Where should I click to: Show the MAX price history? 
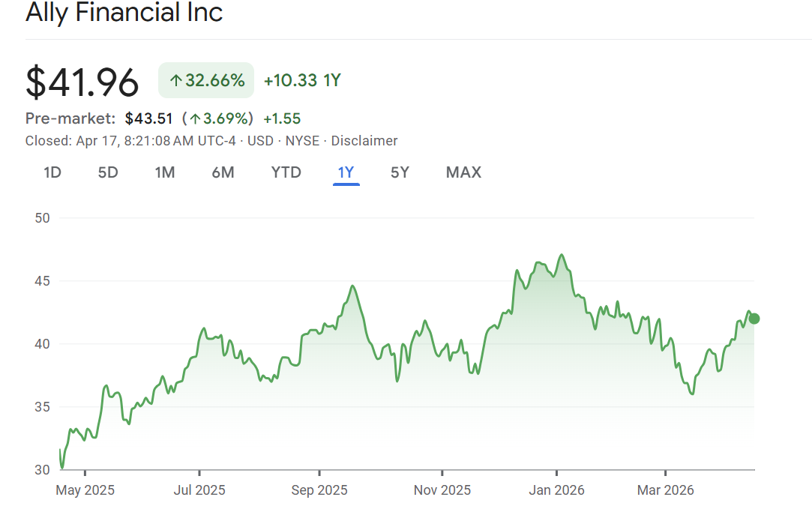463,172
